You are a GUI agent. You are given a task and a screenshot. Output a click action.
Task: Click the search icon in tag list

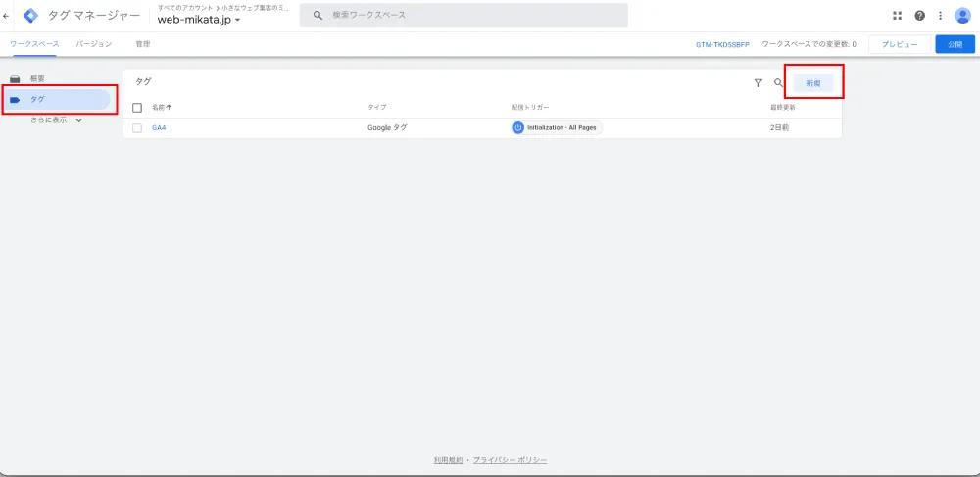coord(778,82)
